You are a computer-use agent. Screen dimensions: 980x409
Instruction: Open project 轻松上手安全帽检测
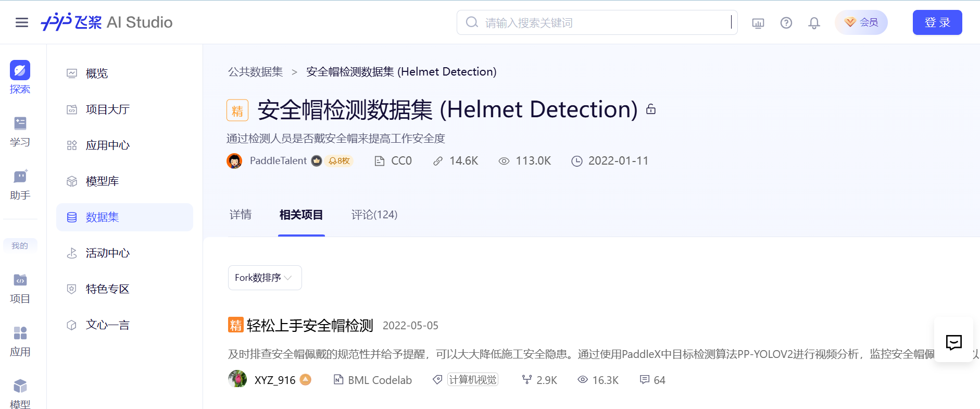tap(310, 326)
